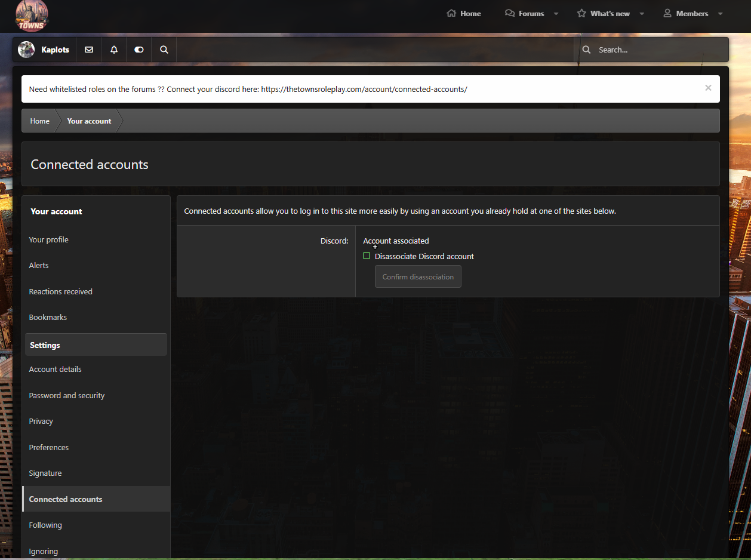The height and width of the screenshot is (560, 751).
Task: Check the Disassociate Discord account checkbox
Action: [366, 256]
